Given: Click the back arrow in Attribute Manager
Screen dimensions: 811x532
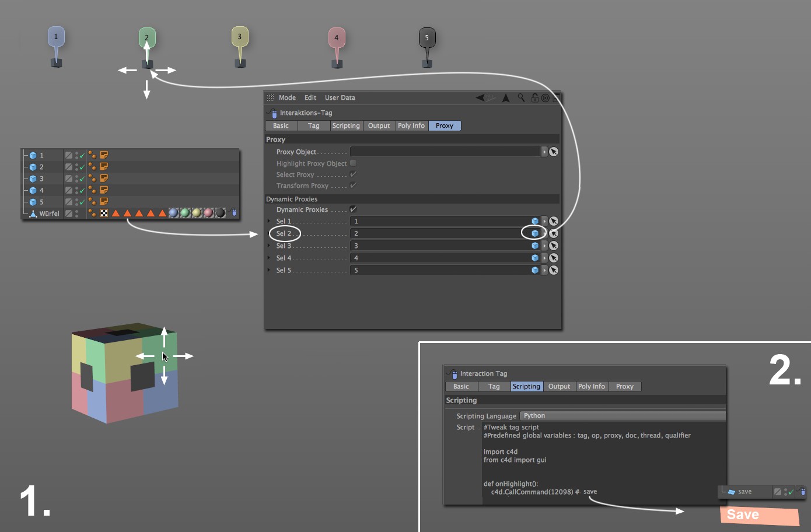Looking at the screenshot, I should [x=480, y=98].
